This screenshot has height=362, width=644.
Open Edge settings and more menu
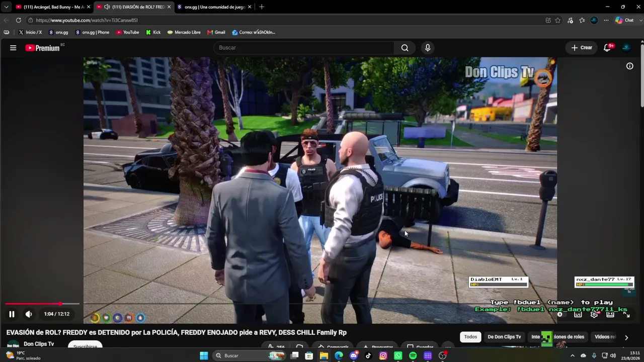606,20
